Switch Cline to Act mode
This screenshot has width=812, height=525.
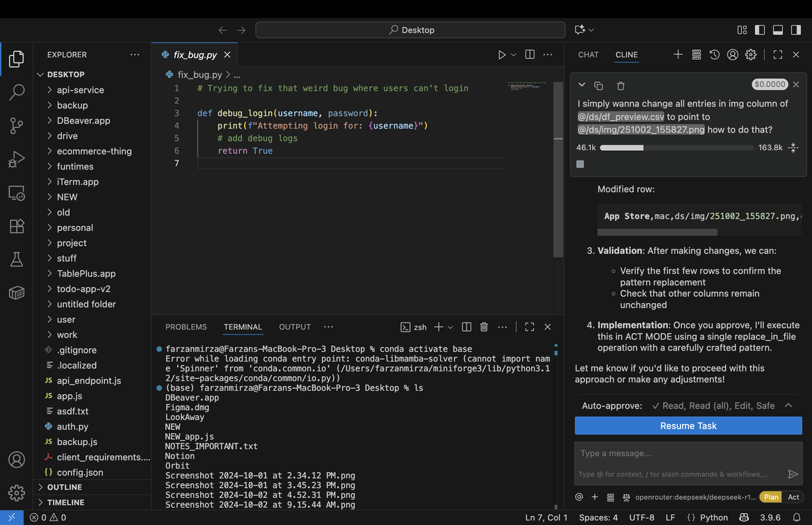793,497
